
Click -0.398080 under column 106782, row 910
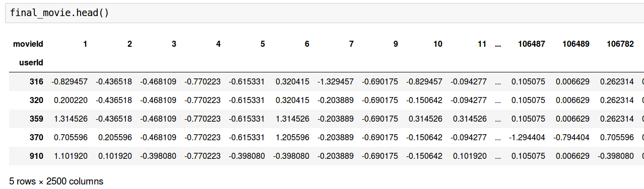tap(616, 156)
